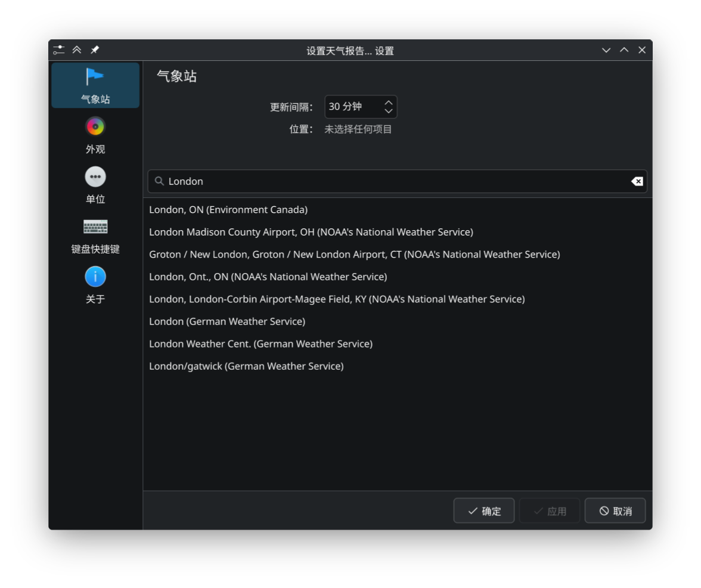Cancel the dialog with 取消 button
Image resolution: width=701 pixels, height=588 pixels.
coord(615,511)
